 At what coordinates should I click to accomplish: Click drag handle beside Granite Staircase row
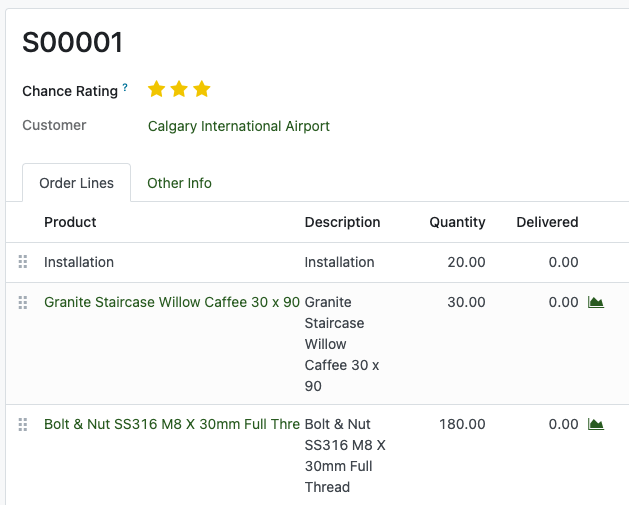pos(23,302)
